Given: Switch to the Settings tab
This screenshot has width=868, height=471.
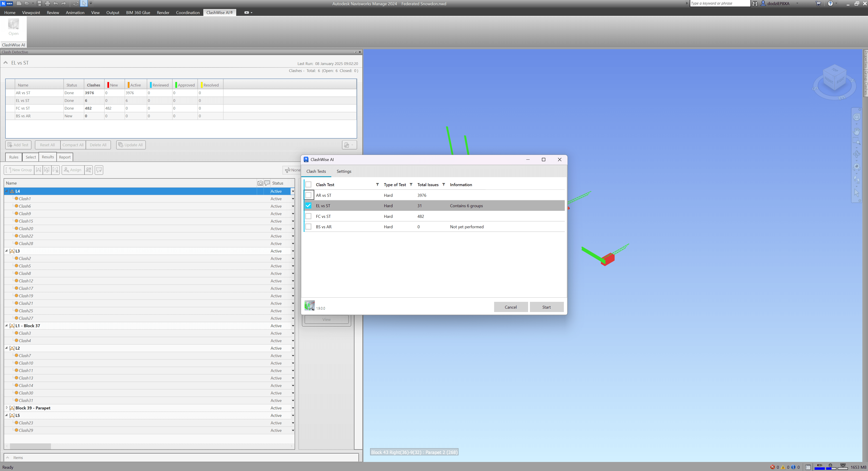Looking at the screenshot, I should pyautogui.click(x=344, y=171).
